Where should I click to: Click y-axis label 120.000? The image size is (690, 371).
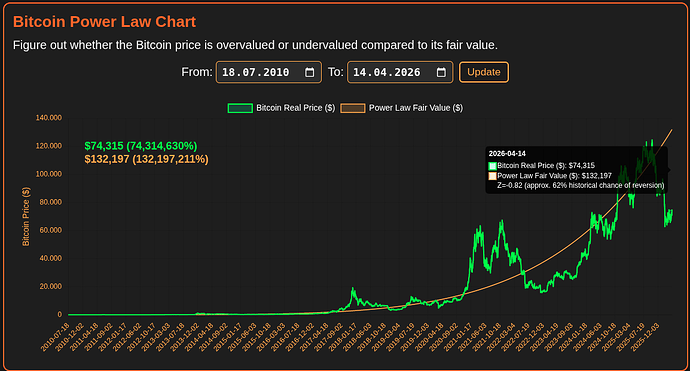(x=49, y=146)
